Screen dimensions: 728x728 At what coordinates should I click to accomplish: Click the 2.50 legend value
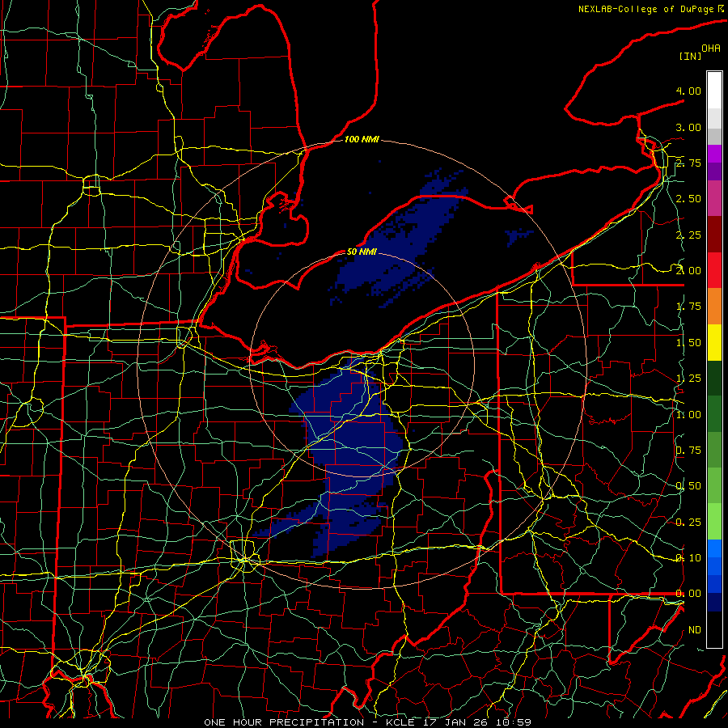[x=688, y=199]
